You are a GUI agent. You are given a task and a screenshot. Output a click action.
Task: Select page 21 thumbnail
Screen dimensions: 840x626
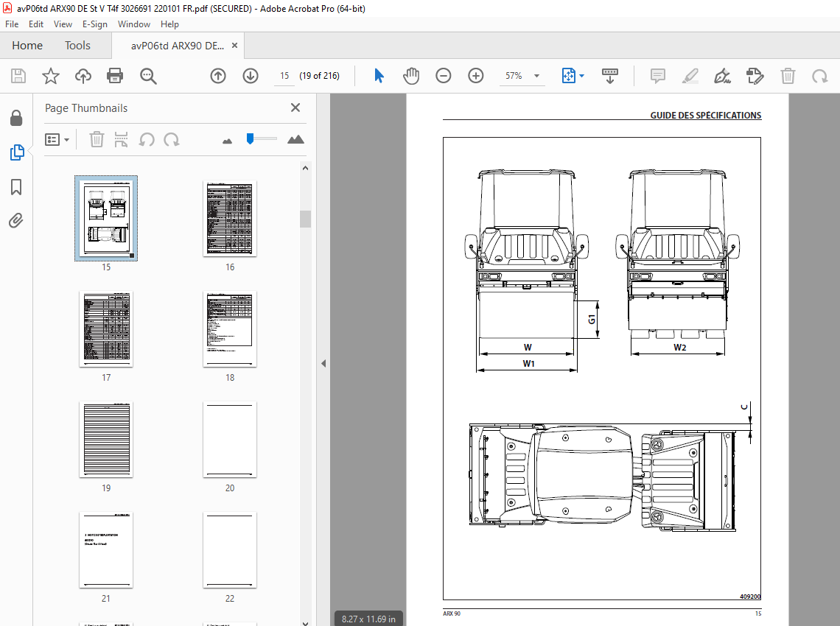[x=106, y=550]
